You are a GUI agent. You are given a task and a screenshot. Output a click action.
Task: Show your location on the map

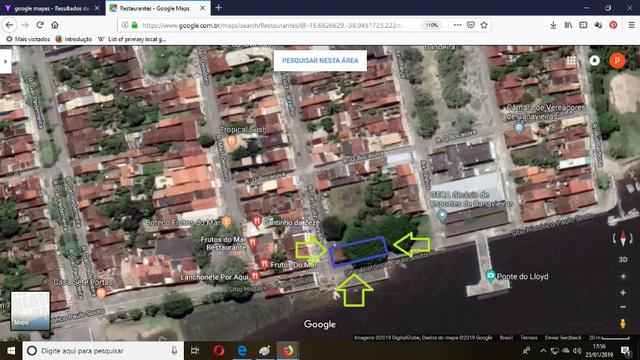(623, 276)
